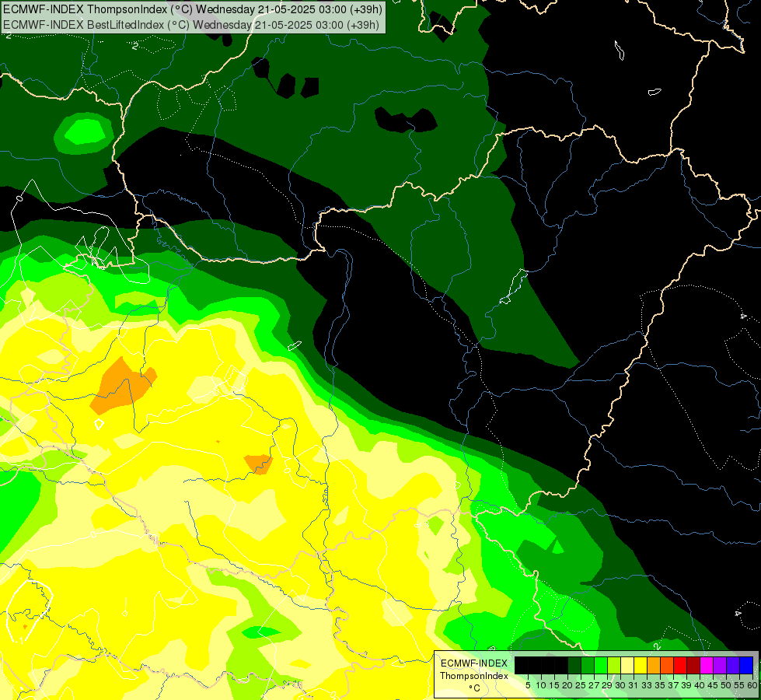Click the yellow-green 29–30 legend swatch
The height and width of the screenshot is (700, 761).
tap(614, 665)
